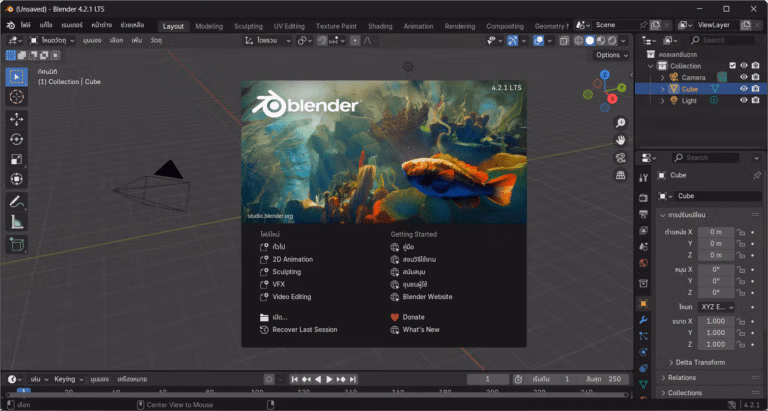768x411 pixels.
Task: Click the Pan view hand icon
Action: point(621,140)
